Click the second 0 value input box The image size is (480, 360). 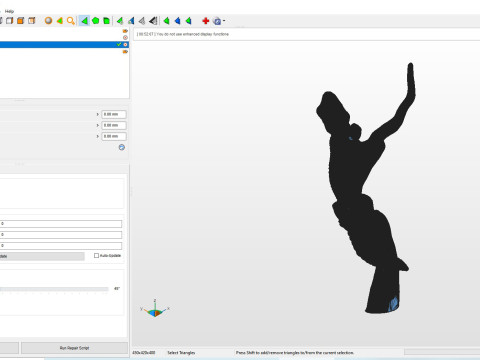[61, 235]
